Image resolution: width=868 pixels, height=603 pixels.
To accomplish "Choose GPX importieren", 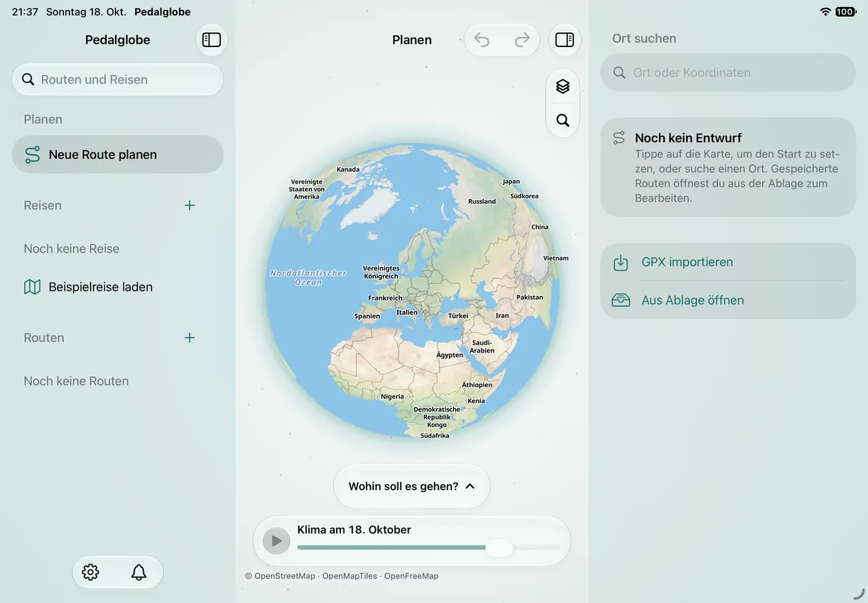I will pyautogui.click(x=728, y=262).
